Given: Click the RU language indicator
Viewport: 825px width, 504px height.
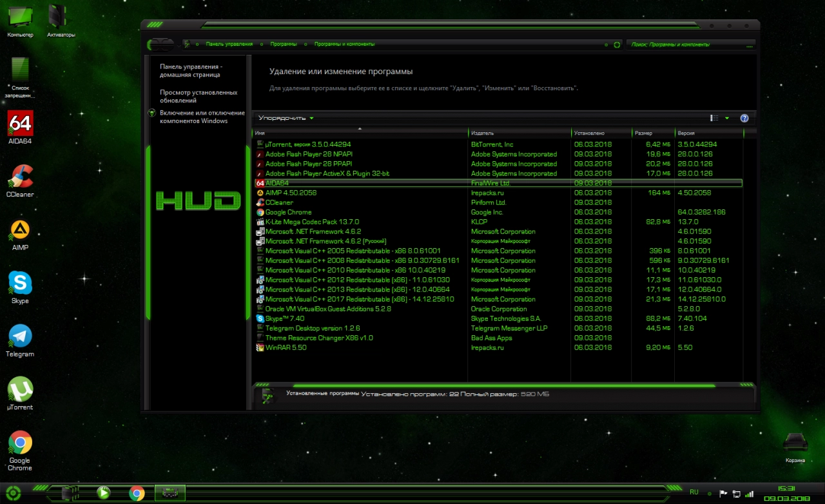Looking at the screenshot, I should point(694,492).
